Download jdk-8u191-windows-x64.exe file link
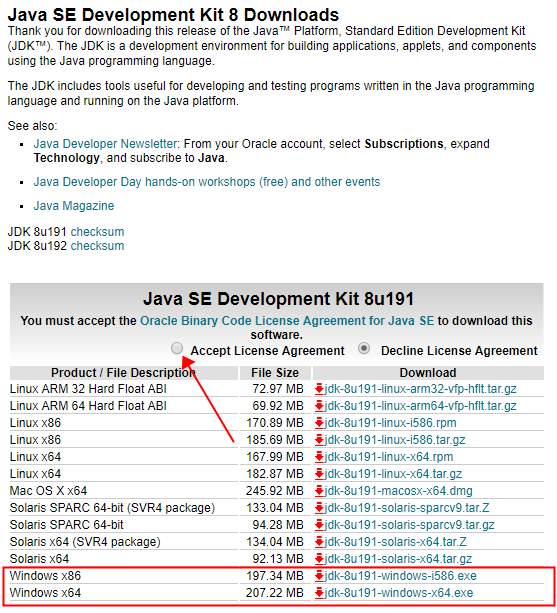The image size is (557, 613). point(399,593)
